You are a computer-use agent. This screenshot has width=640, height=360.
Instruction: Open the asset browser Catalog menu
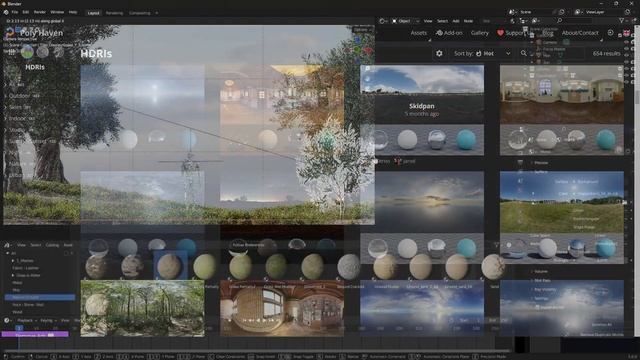(52, 245)
